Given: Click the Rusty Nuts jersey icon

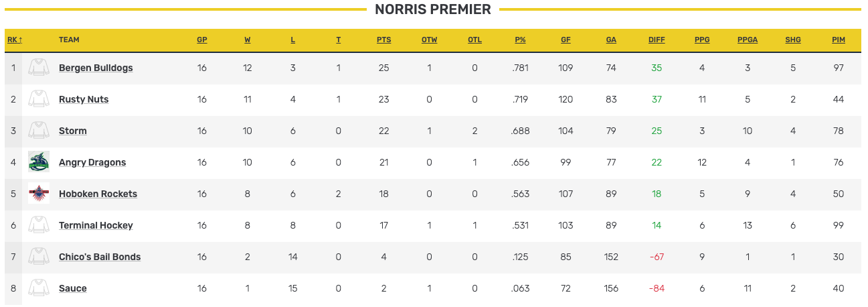Looking at the screenshot, I should pos(39,99).
